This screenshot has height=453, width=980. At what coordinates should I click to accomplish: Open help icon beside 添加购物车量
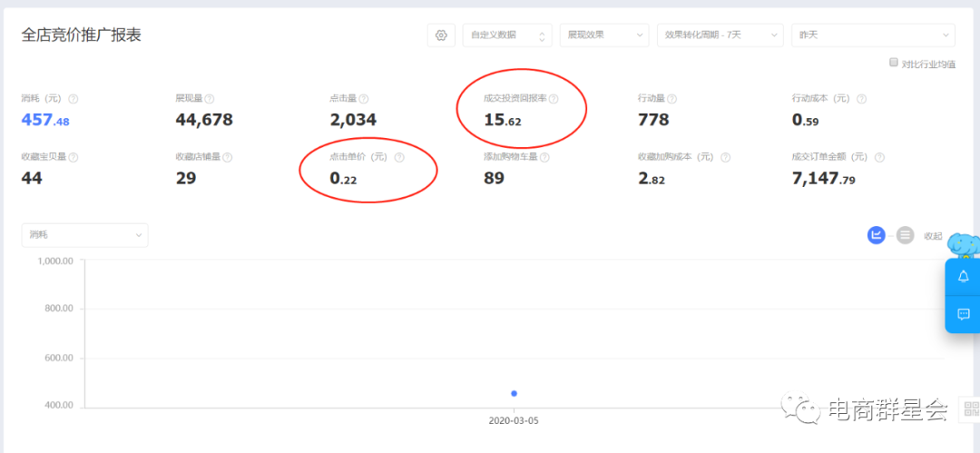[x=544, y=158]
